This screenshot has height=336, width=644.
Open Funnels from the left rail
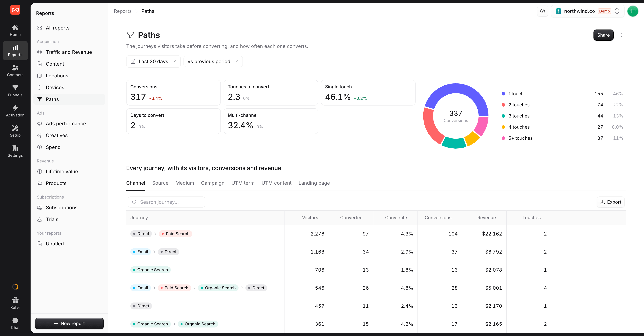[15, 91]
